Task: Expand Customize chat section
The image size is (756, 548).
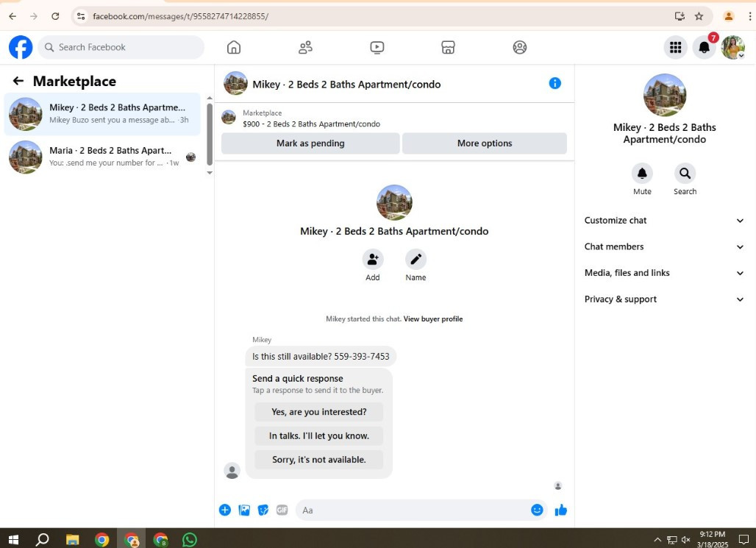Action: (x=664, y=221)
